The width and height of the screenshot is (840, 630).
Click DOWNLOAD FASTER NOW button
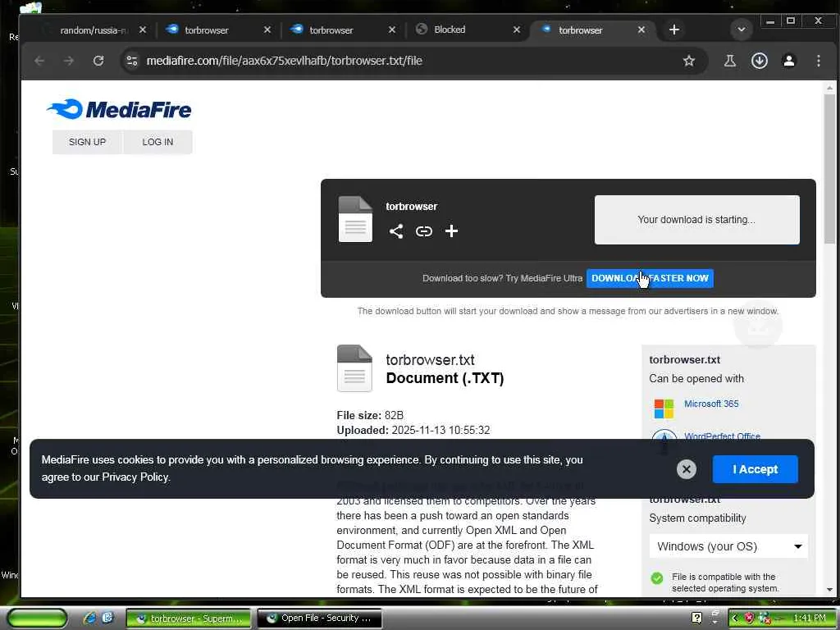coord(650,278)
